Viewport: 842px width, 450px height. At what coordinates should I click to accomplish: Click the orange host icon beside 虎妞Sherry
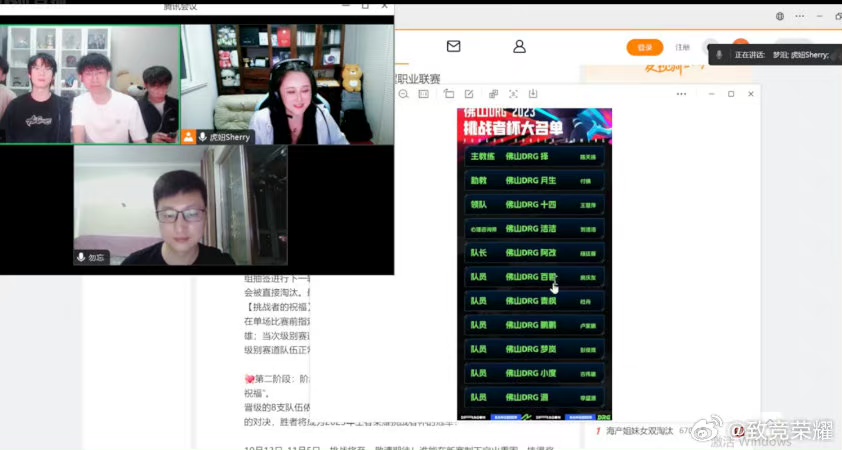point(188,137)
